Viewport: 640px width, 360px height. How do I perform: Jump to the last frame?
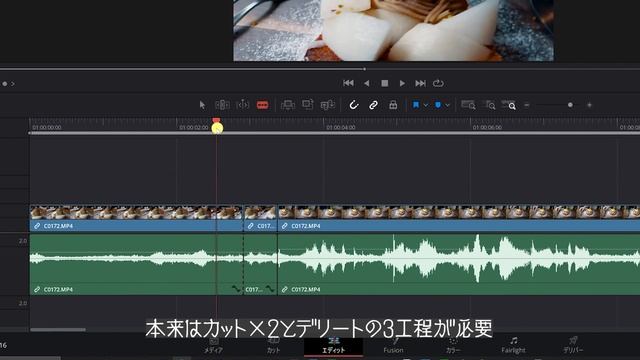coord(420,83)
